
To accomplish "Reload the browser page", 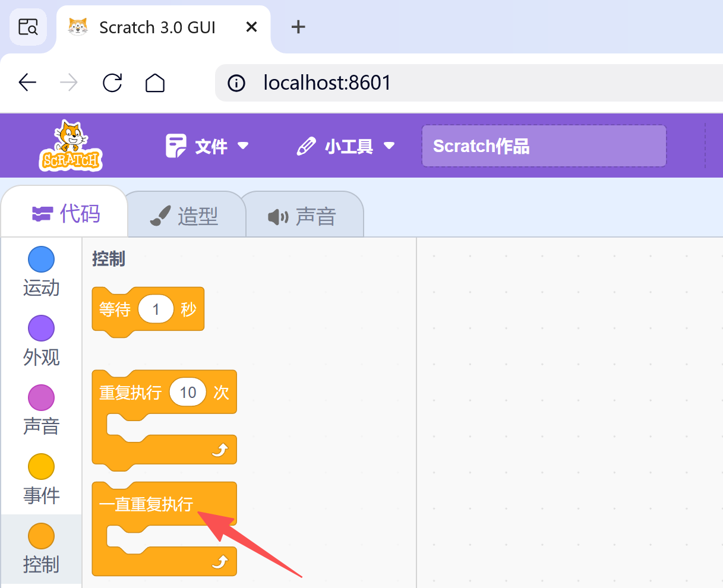I will click(x=112, y=83).
